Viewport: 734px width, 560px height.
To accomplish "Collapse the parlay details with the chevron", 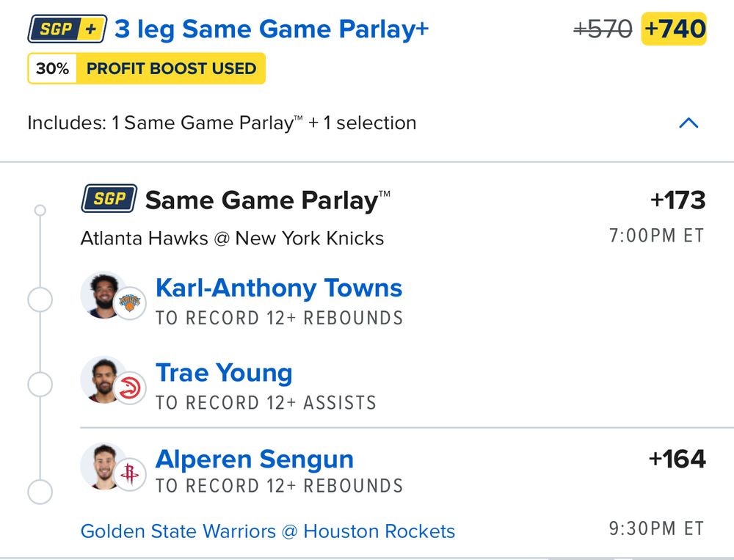I will tap(688, 123).
